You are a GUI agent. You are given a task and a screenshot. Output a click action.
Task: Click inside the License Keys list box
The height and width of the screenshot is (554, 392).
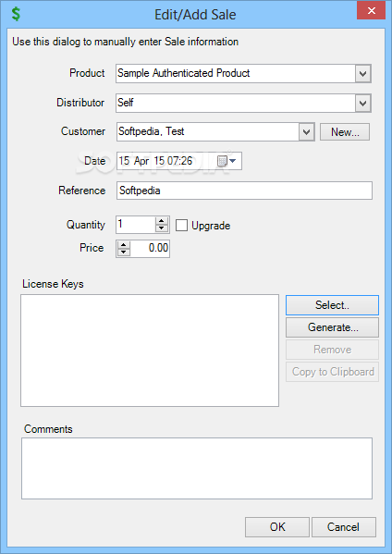pos(150,351)
